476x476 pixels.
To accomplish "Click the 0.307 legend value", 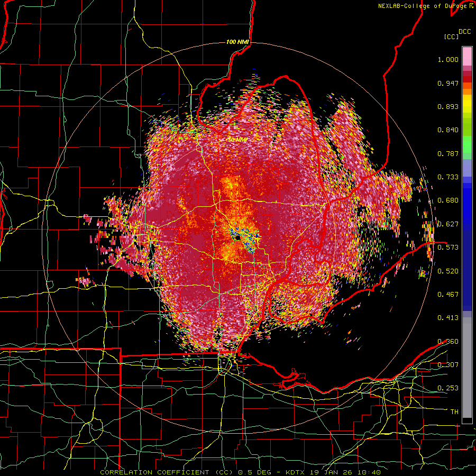I will (448, 364).
